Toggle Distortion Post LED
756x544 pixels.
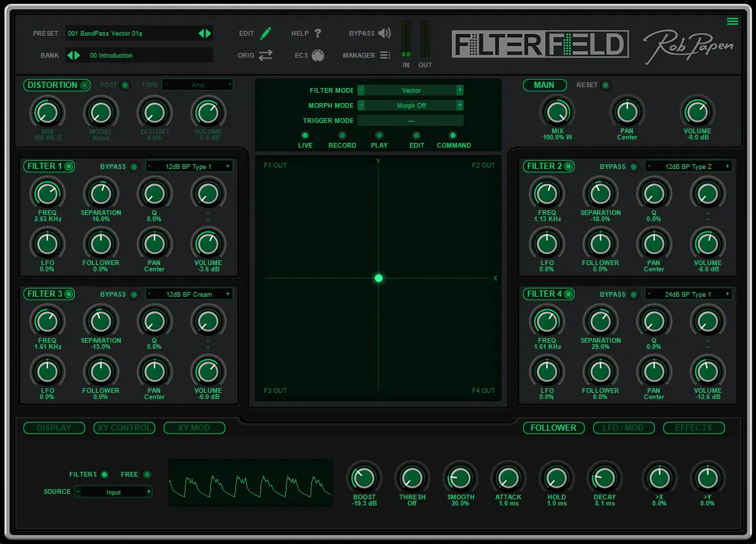pyautogui.click(x=125, y=85)
